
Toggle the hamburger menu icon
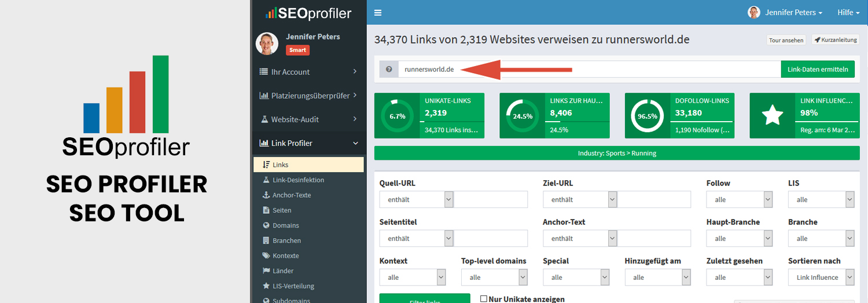[378, 13]
